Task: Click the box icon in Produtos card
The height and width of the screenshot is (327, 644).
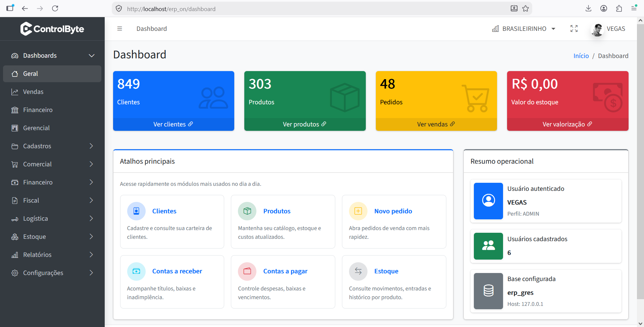Action: pyautogui.click(x=345, y=98)
